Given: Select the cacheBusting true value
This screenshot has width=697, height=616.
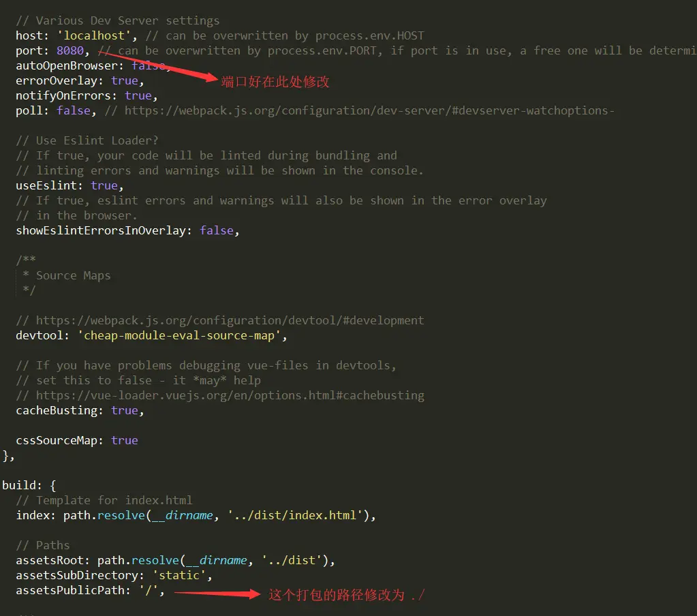Looking at the screenshot, I should tap(124, 410).
